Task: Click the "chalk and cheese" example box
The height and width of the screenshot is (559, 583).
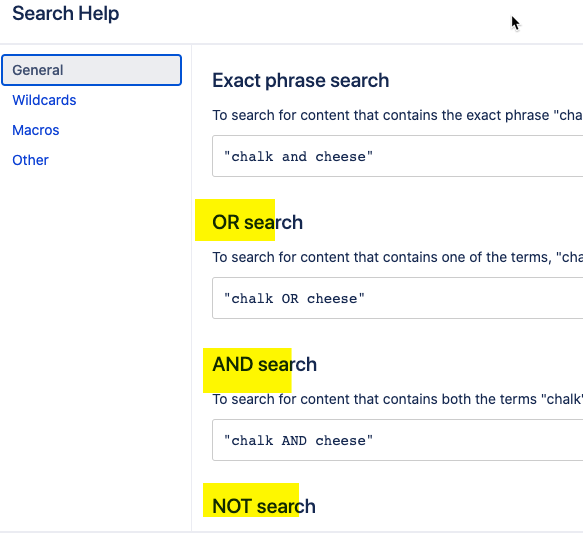Action: 397,156
